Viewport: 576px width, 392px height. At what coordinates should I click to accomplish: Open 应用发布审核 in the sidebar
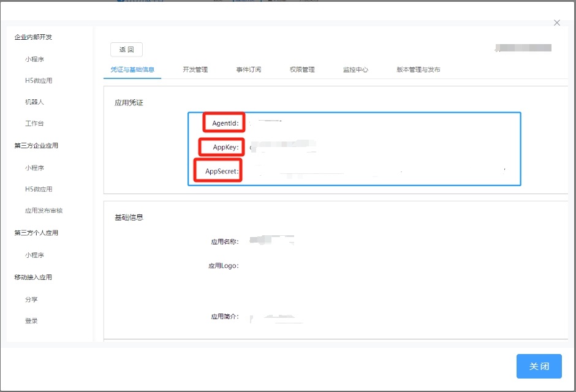click(44, 211)
